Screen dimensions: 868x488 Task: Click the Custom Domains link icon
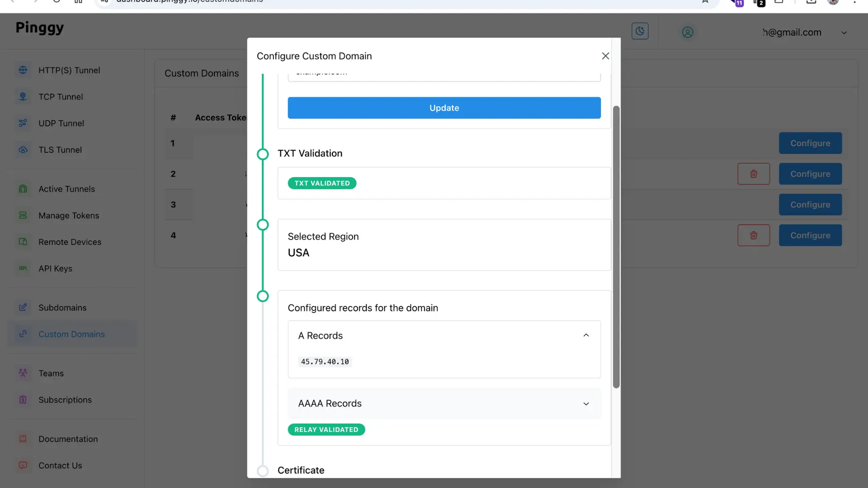pyautogui.click(x=23, y=334)
